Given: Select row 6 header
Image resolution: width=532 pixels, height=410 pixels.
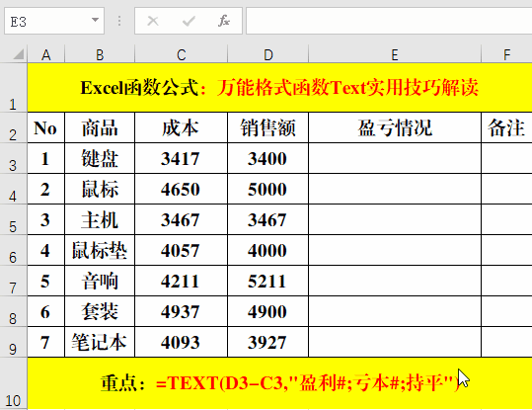Looking at the screenshot, I should pos(13,250).
